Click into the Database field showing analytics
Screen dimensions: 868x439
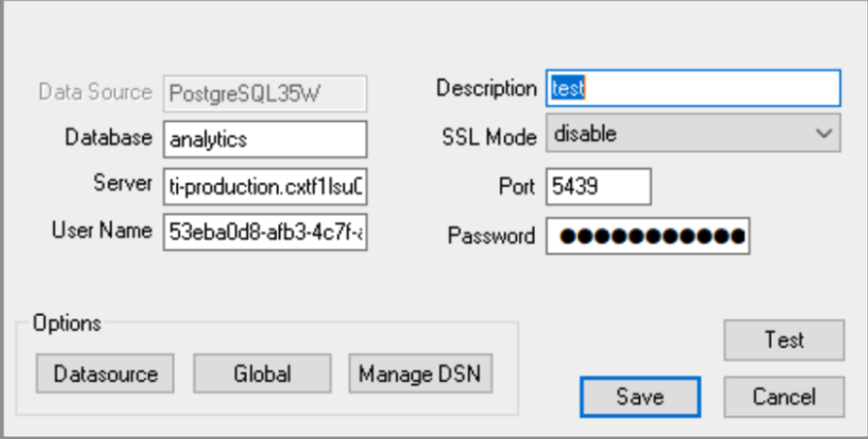pos(265,139)
